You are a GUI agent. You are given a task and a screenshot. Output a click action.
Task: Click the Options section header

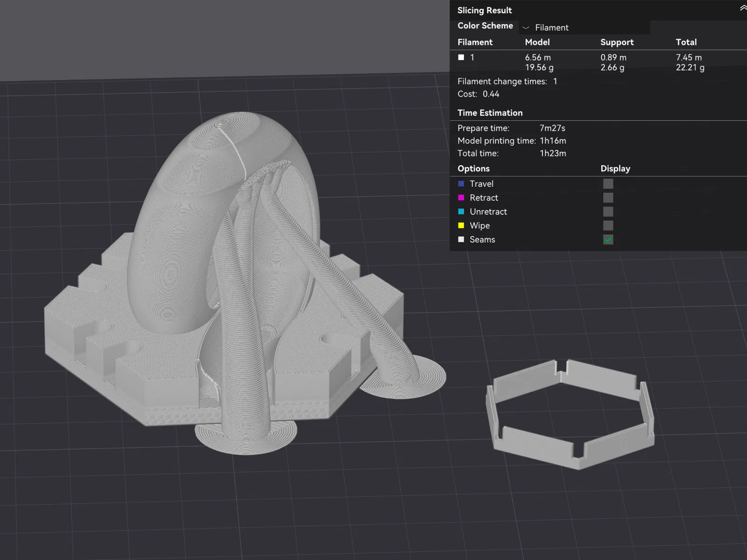[x=473, y=168]
